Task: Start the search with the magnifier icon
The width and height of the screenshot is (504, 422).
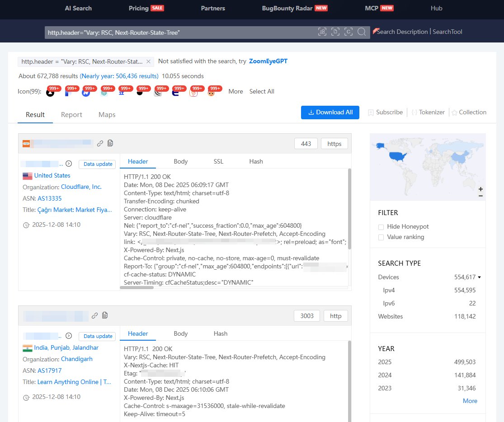Action: (361, 32)
